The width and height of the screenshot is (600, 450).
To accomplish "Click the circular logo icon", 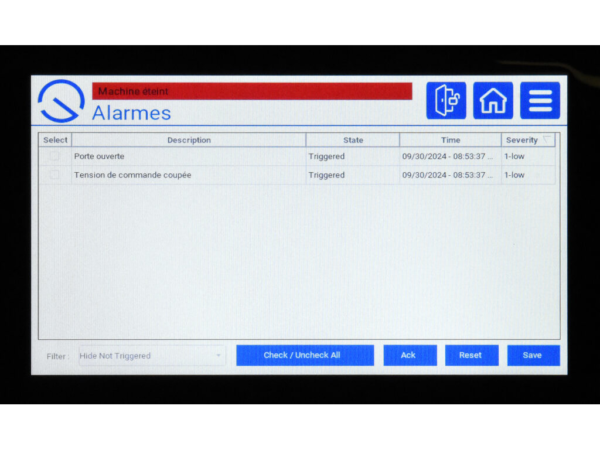I will pos(61,102).
